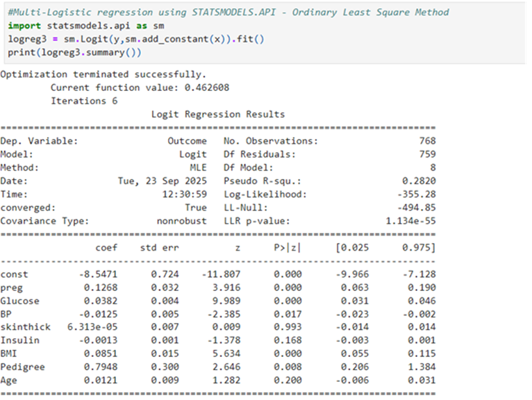The image size is (532, 400).
Task: Click the 'Logit Regression Results' title
Action: pyautogui.click(x=218, y=115)
